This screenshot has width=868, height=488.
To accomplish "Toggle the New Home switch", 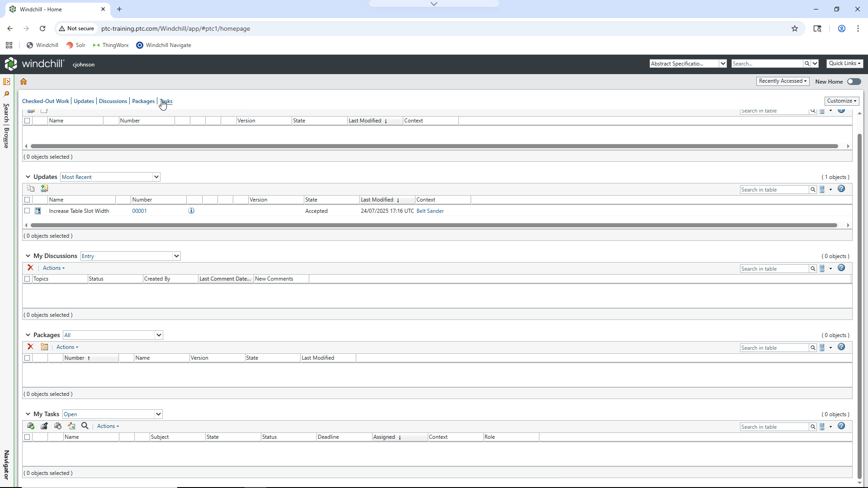I will [x=854, y=81].
